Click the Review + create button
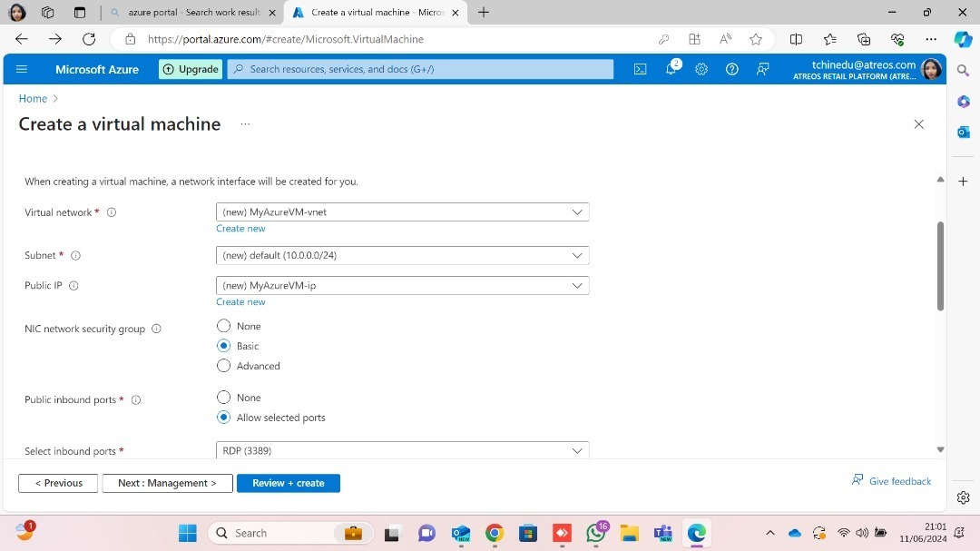 288,483
